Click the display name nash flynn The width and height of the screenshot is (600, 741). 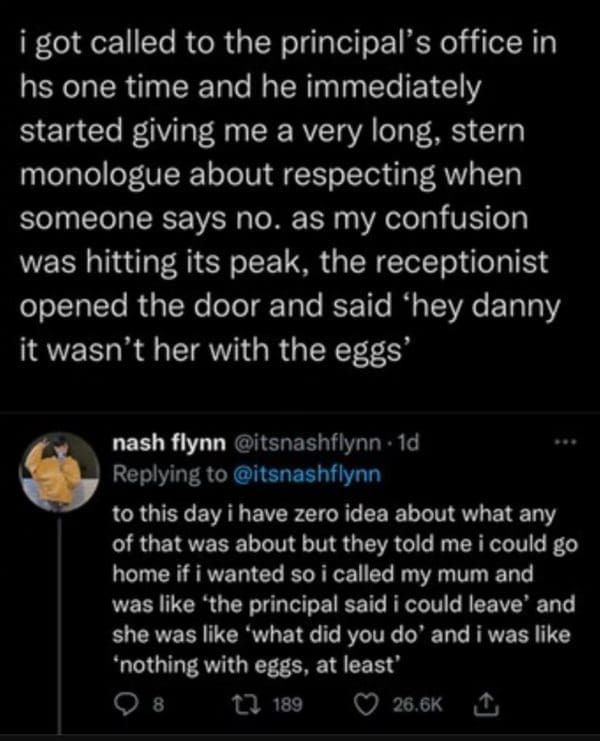coord(166,439)
